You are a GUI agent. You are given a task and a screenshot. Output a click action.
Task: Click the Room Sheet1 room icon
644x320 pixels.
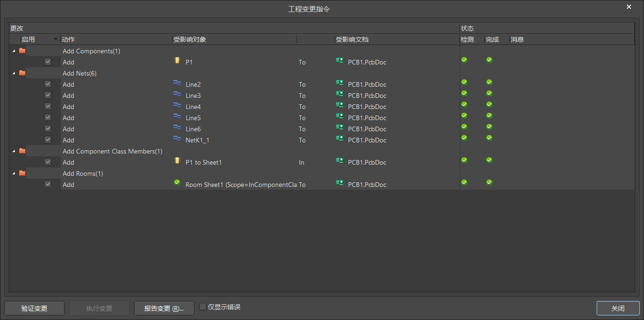click(177, 182)
